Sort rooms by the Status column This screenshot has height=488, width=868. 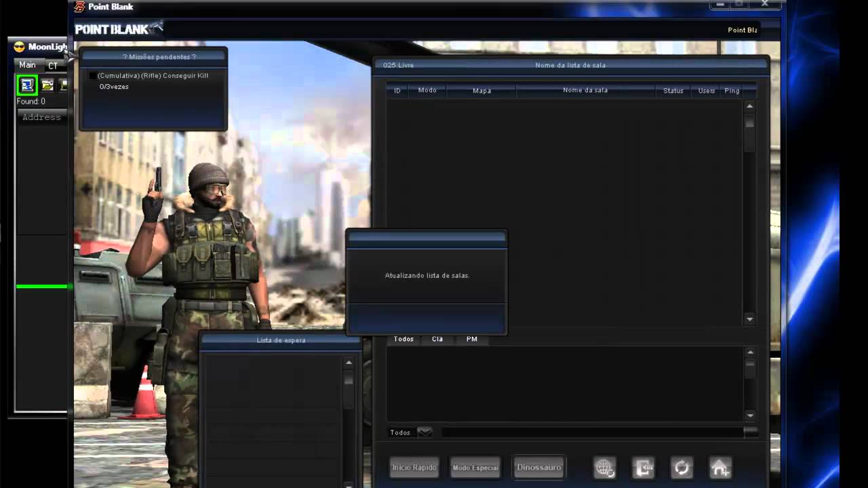[x=673, y=90]
